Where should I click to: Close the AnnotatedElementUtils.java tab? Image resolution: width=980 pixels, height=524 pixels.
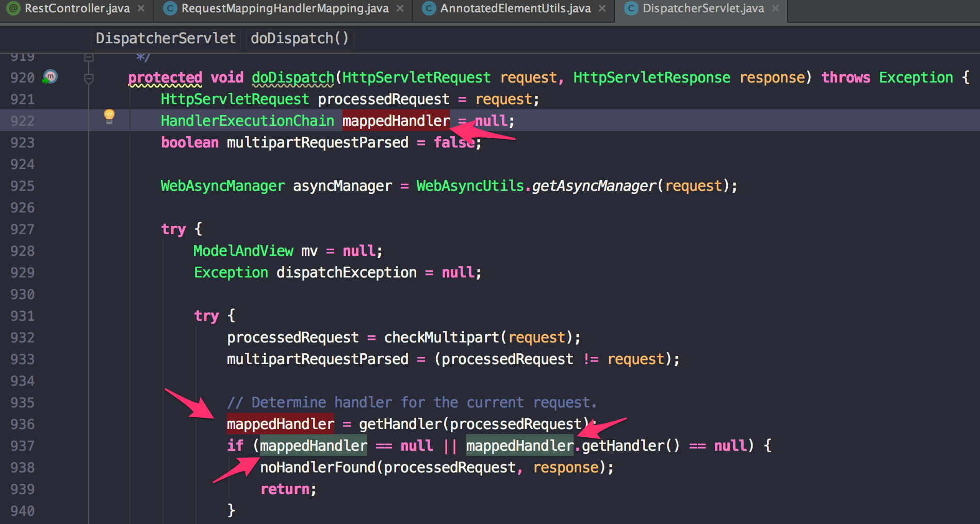click(602, 8)
